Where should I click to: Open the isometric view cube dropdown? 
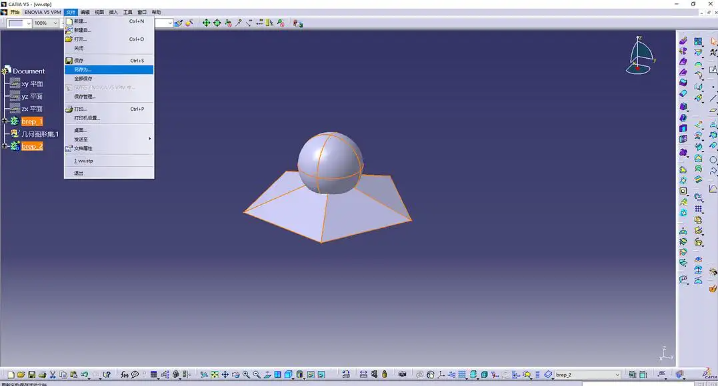[293, 378]
